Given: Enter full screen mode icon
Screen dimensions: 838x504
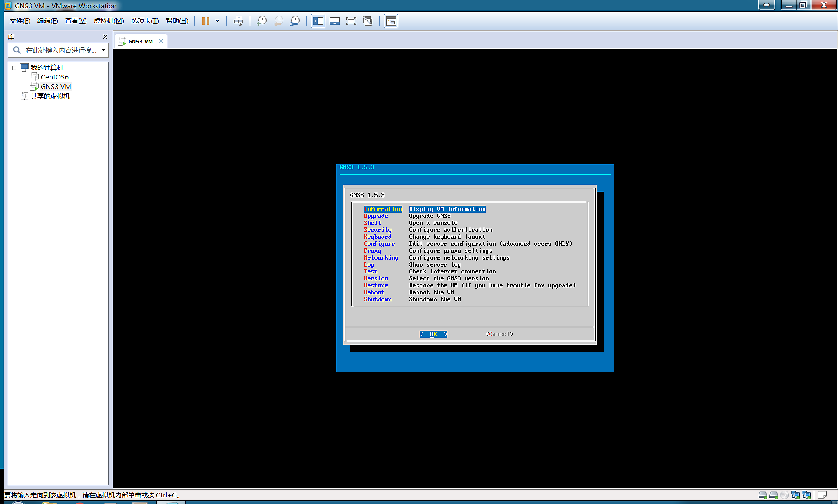Looking at the screenshot, I should coord(351,21).
